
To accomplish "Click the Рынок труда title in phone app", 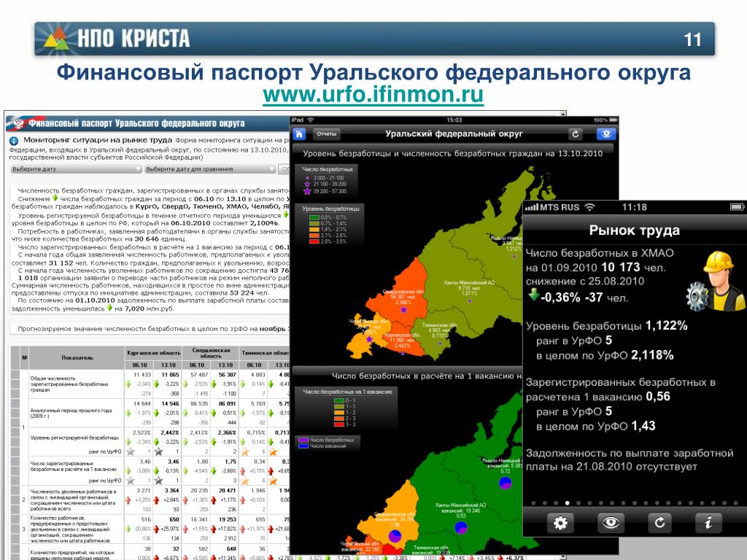I will 634,230.
